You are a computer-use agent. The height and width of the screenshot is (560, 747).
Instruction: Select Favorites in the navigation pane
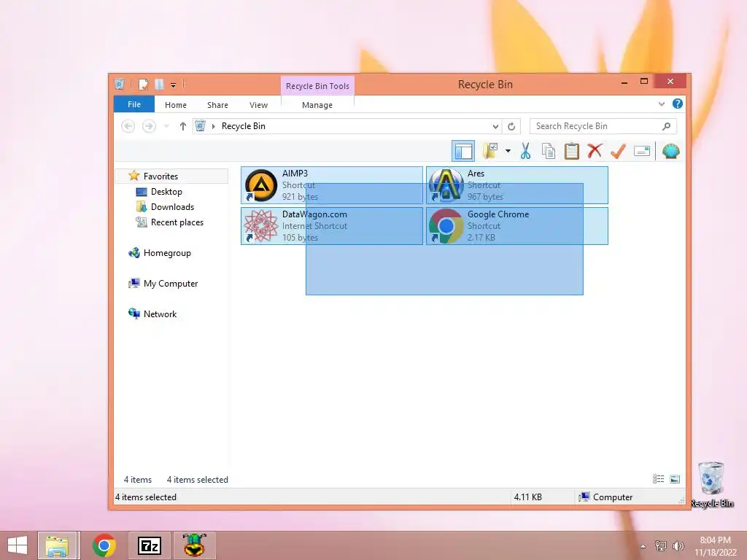pos(171,176)
